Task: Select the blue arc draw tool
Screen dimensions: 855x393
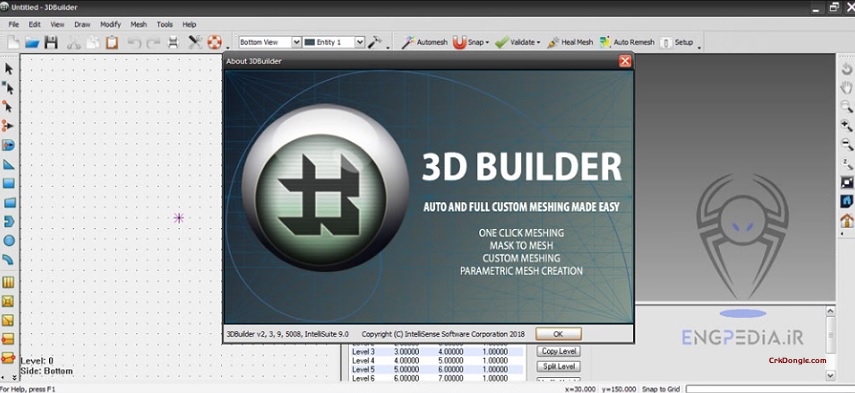Action: (8, 259)
